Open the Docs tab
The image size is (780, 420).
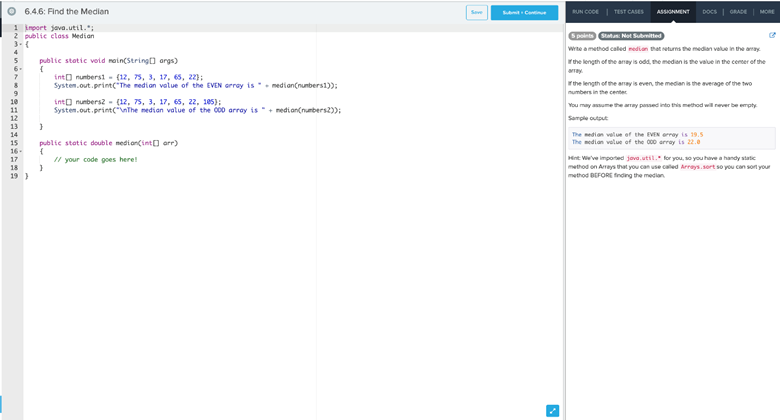[709, 11]
